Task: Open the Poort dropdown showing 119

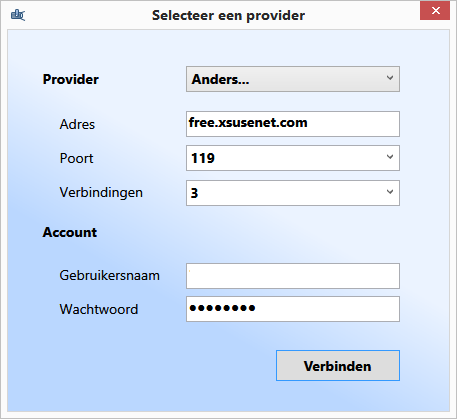Action: (x=293, y=158)
